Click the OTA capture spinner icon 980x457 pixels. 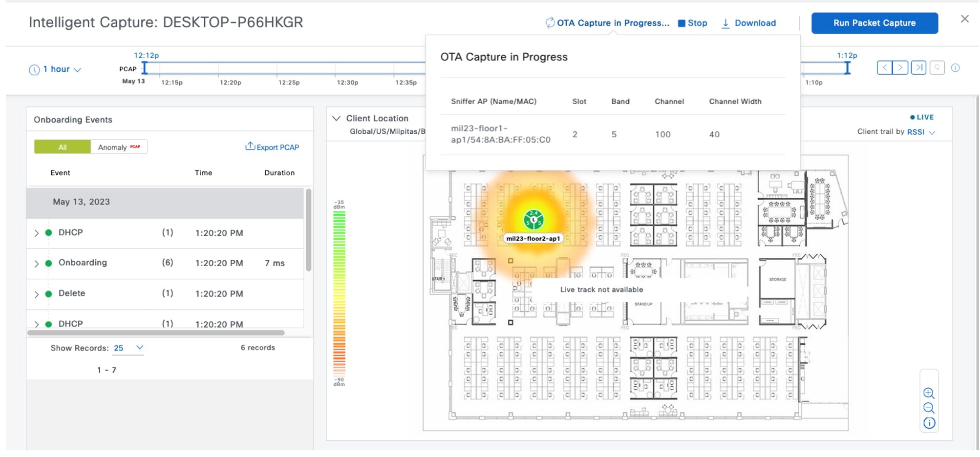coord(550,23)
